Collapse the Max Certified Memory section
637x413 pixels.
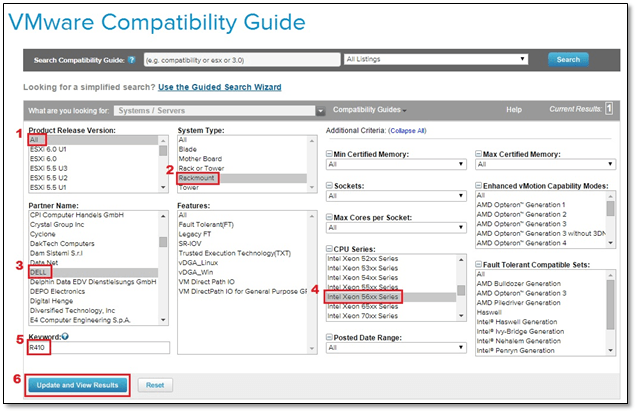click(479, 154)
